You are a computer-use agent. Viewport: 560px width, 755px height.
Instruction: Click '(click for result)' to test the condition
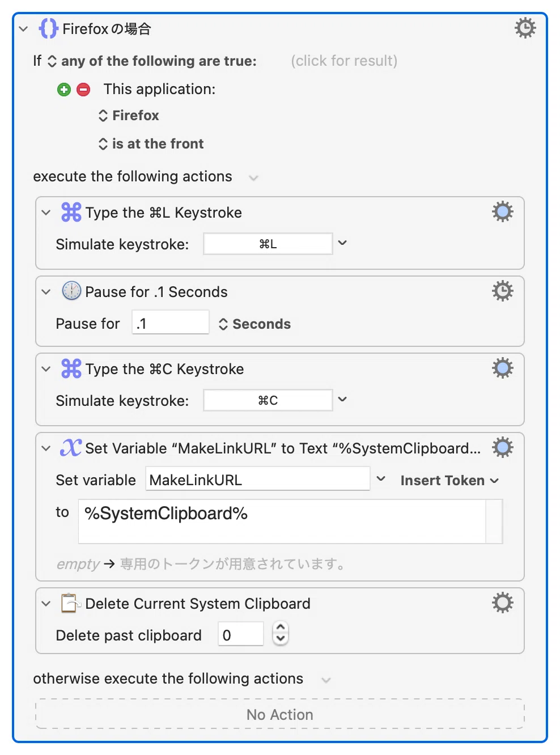click(x=344, y=61)
